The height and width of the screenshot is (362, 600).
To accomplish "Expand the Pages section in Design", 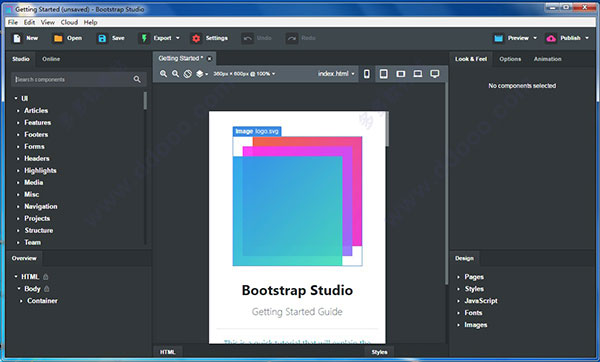I will pyautogui.click(x=458, y=277).
